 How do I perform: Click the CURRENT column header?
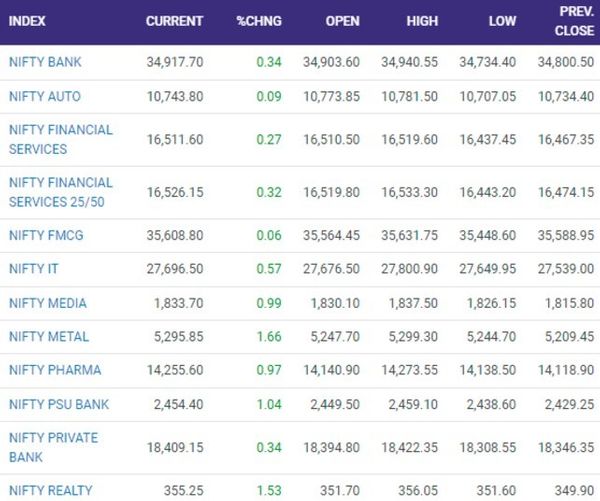tap(174, 21)
